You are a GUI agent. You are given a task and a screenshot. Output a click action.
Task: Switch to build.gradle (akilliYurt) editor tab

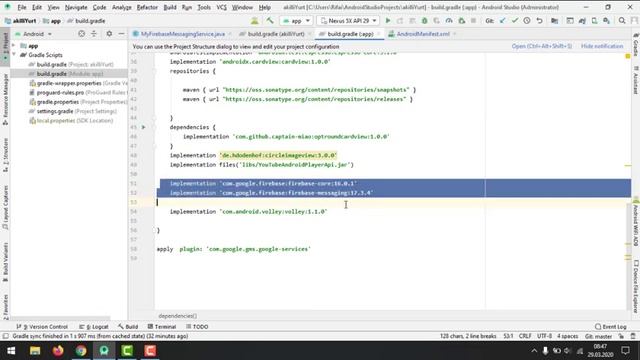pos(276,34)
